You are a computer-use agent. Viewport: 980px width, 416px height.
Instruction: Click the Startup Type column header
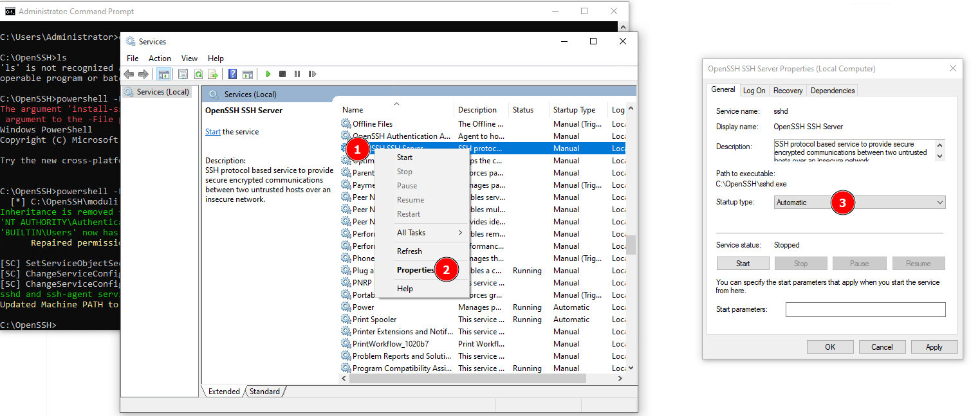pos(574,110)
